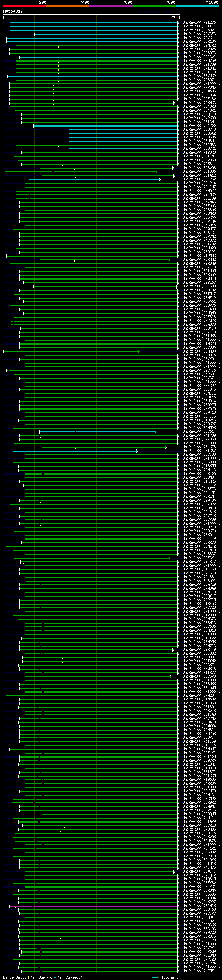Screen dimensions: 222x980
Task: Select label UniRef100_P18655
Action: pos(199,466)
